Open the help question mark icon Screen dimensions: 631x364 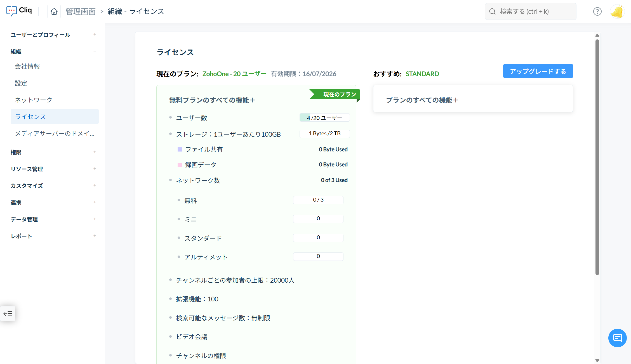point(597,11)
